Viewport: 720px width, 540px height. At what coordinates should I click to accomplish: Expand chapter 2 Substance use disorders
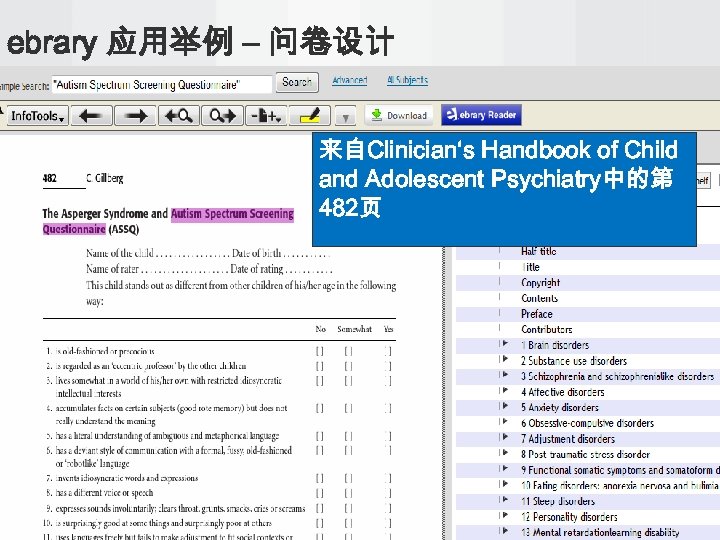click(505, 359)
